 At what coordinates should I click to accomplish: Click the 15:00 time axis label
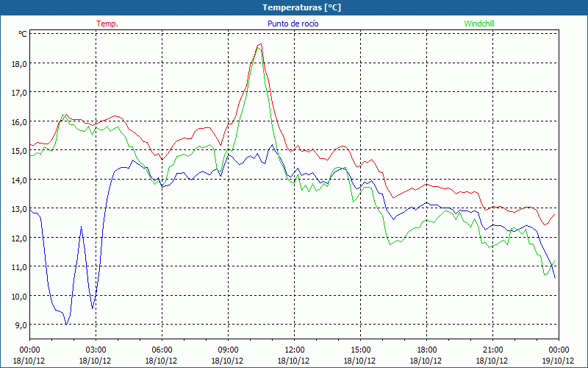pyautogui.click(x=360, y=350)
